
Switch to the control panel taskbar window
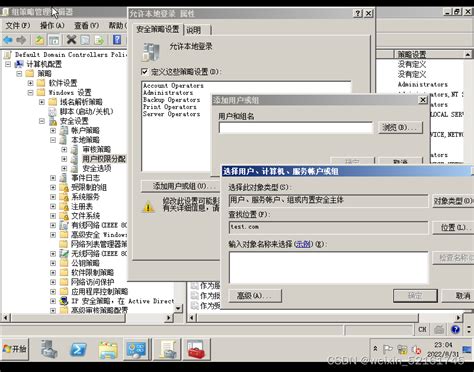coord(136,349)
